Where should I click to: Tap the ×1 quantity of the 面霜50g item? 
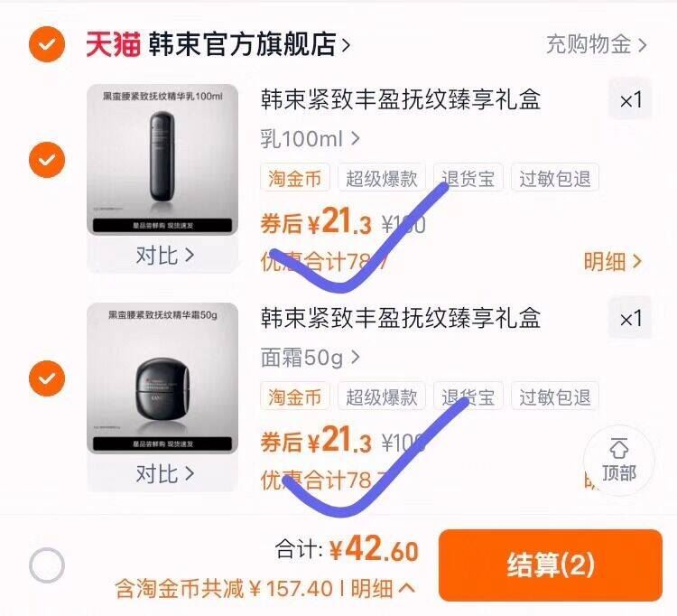point(630,319)
